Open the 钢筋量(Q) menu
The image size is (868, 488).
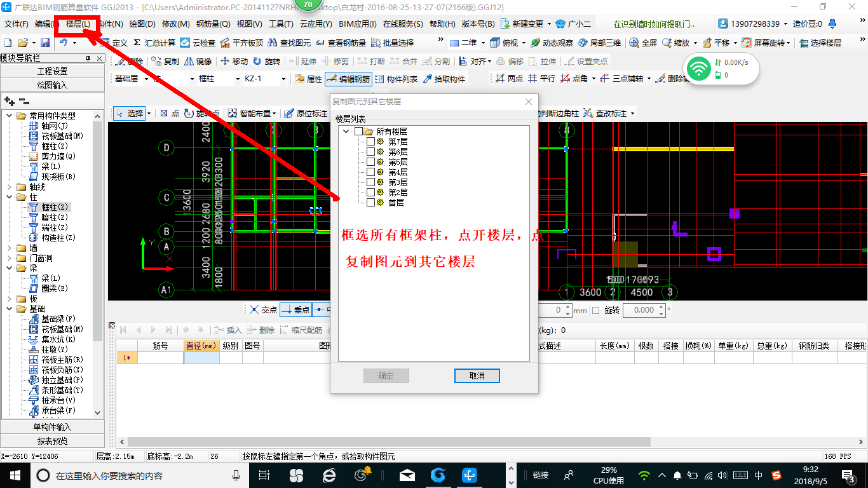click(x=213, y=24)
